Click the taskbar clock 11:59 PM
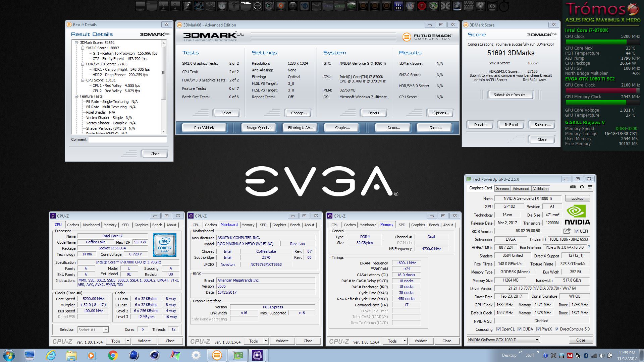The image size is (644, 362). click(x=627, y=353)
